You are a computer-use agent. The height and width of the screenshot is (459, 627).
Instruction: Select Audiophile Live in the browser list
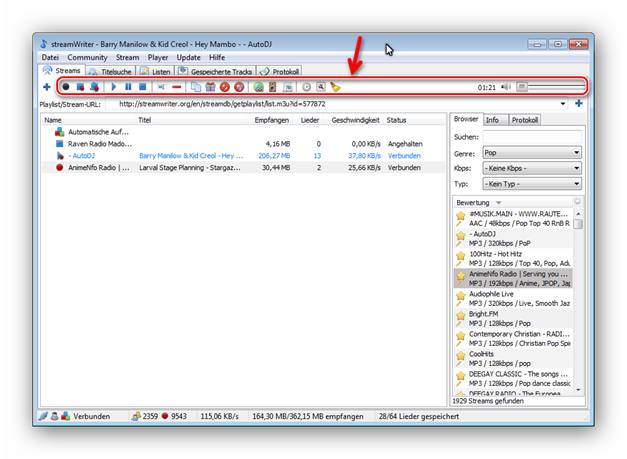coord(513,299)
